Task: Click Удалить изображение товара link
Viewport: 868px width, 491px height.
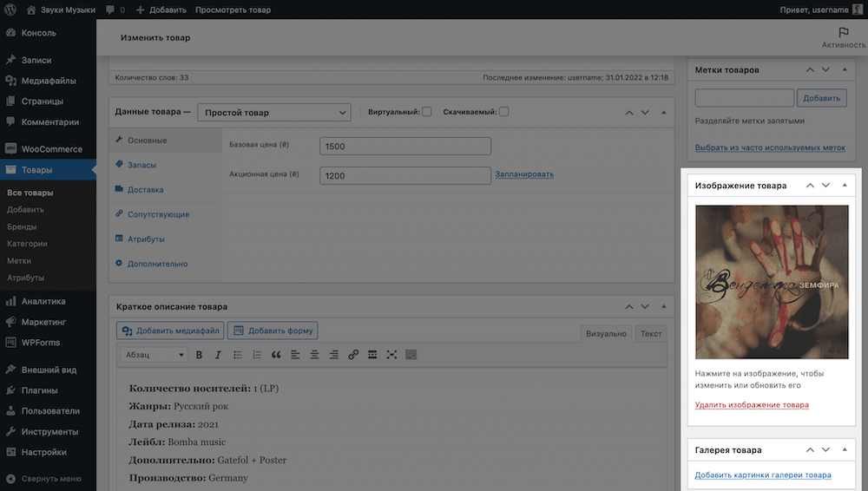Action: [752, 404]
